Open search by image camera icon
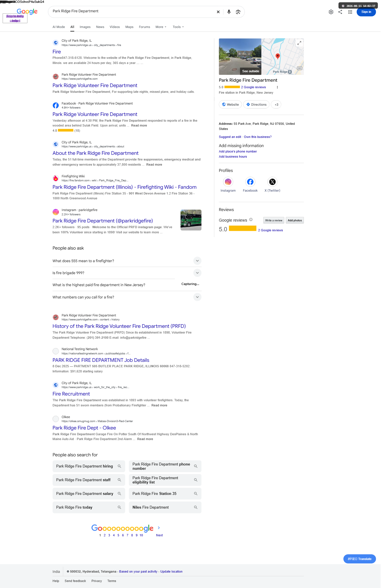 coord(238,12)
